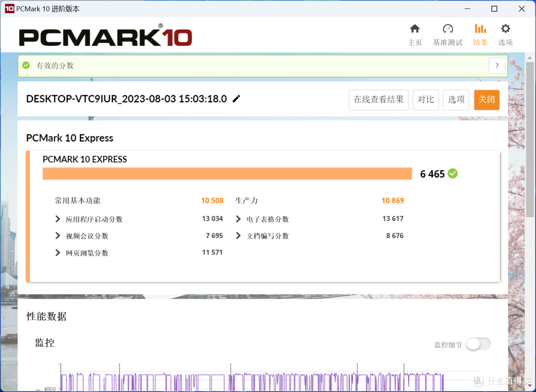Click the 常用基本功能 score 10 508
The width and height of the screenshot is (536, 392).
coord(212,200)
